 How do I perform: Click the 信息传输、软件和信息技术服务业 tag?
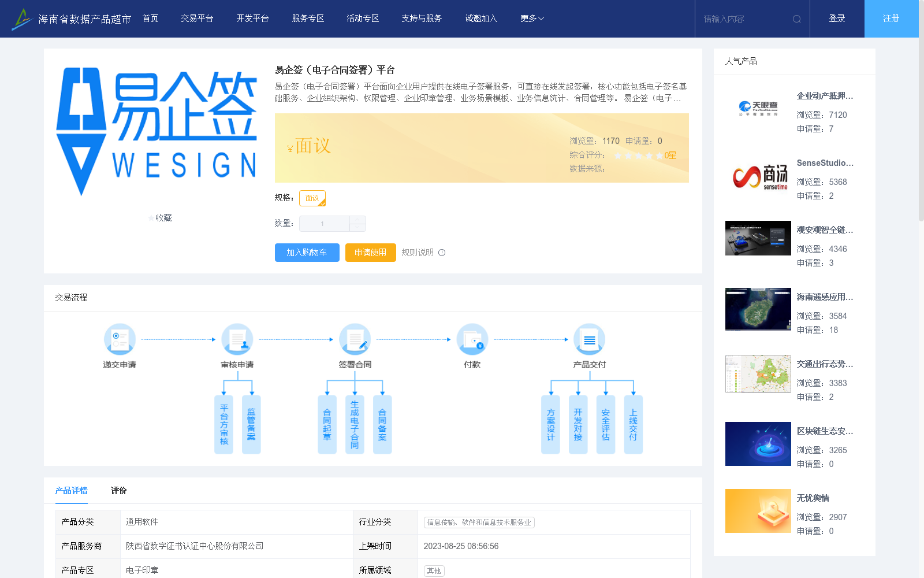(479, 523)
